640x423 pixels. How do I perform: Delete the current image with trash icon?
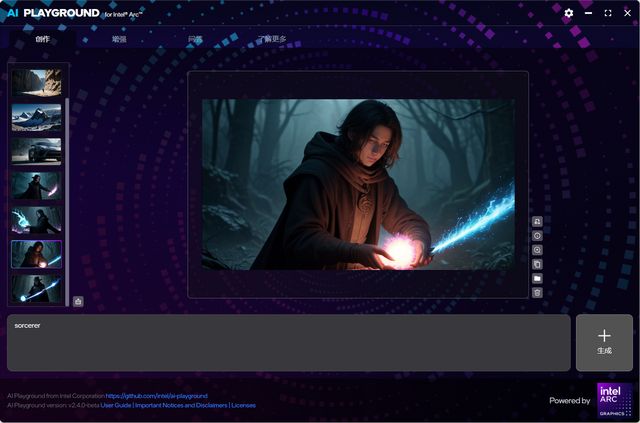tap(538, 292)
